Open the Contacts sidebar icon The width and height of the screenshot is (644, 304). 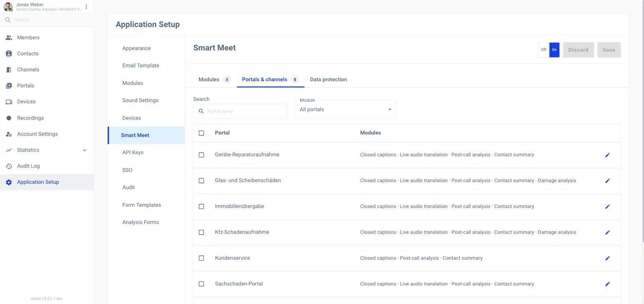click(x=9, y=54)
